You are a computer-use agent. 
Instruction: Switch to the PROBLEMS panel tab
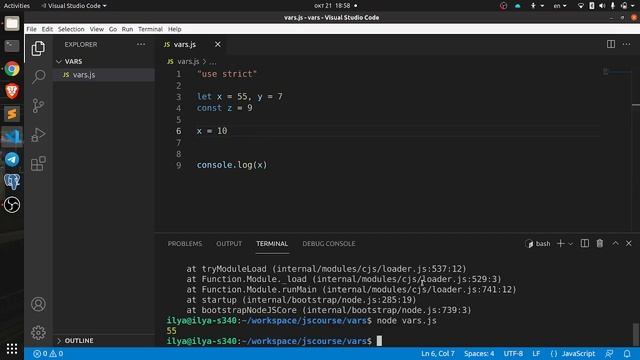tap(185, 244)
